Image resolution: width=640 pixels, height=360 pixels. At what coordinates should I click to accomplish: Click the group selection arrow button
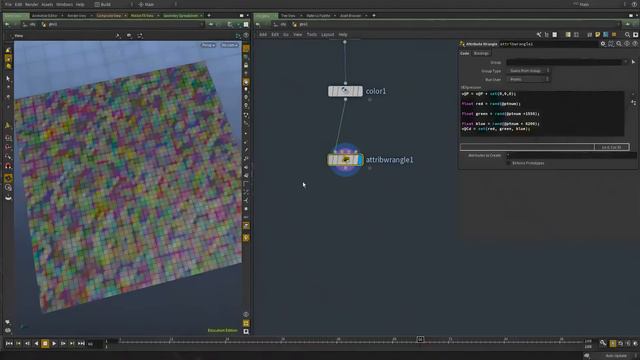pos(633,62)
